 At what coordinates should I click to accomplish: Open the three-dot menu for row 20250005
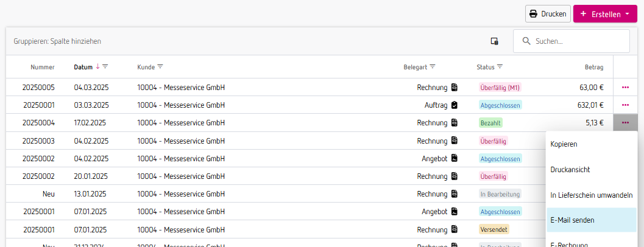pyautogui.click(x=626, y=87)
